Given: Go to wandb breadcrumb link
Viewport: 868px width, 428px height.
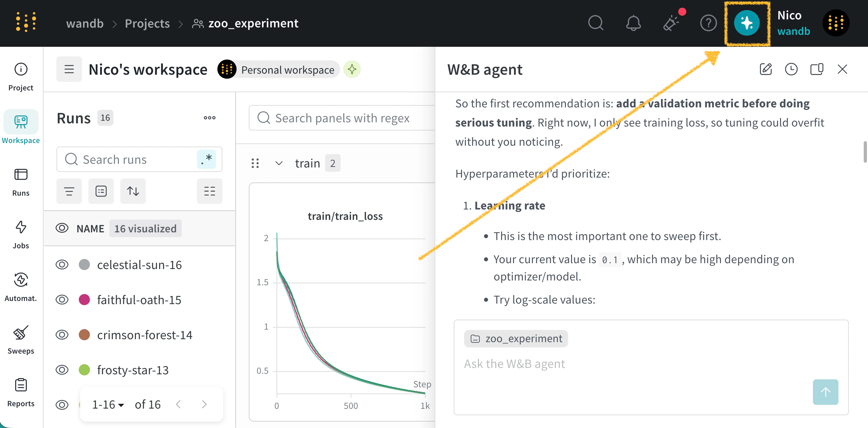Looking at the screenshot, I should tap(85, 23).
